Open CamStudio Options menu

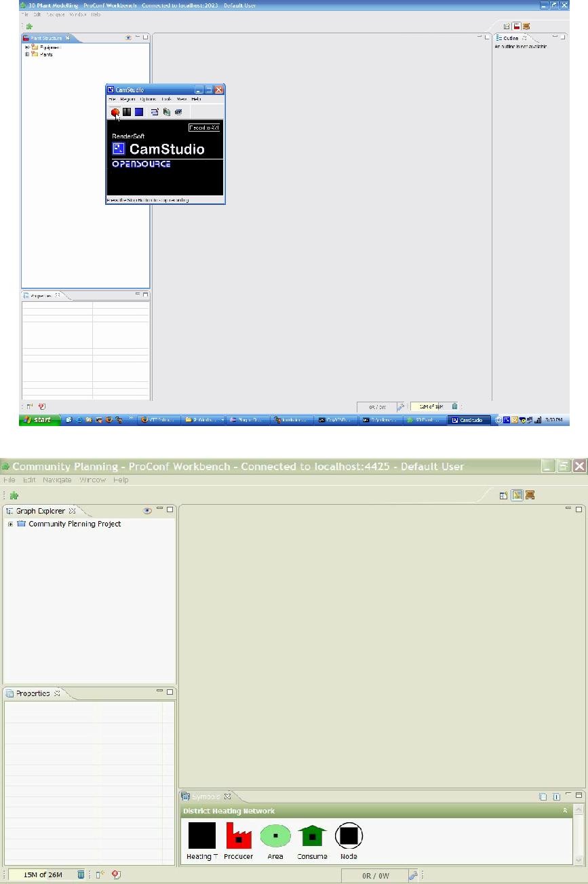pos(148,99)
